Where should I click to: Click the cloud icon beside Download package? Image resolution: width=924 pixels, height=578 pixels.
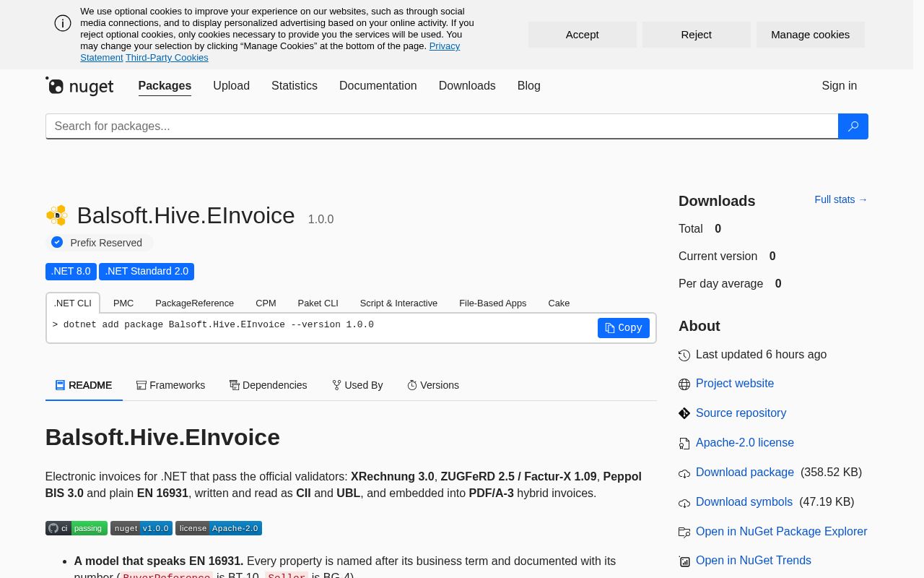684,473
